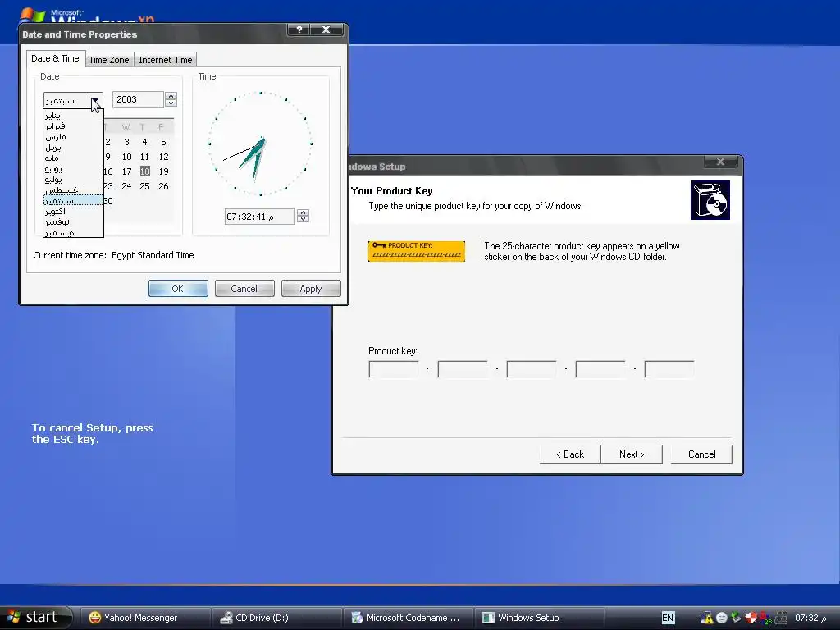Image resolution: width=840 pixels, height=630 pixels.
Task: Select highlighted سبتمبر month entry
Action: (73, 200)
